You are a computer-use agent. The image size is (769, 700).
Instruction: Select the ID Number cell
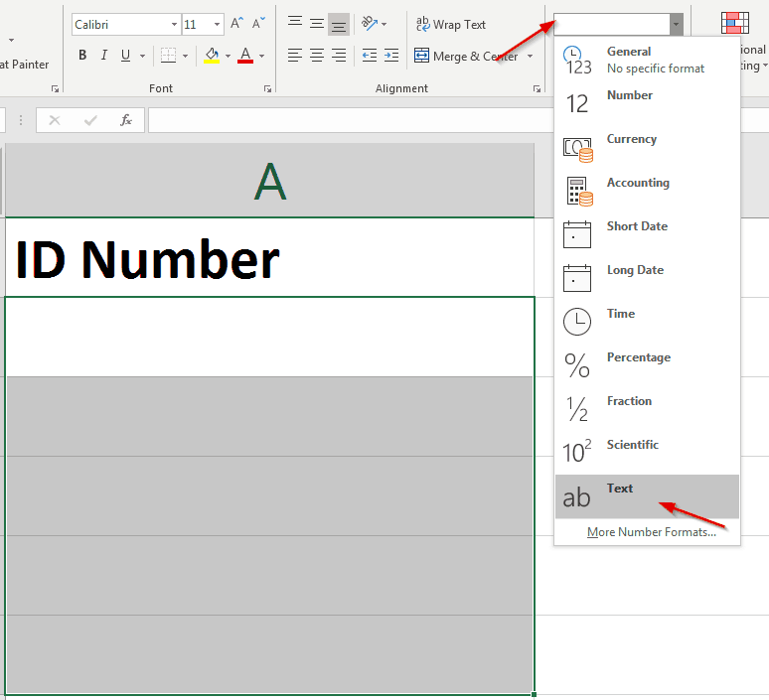pyautogui.click(x=269, y=257)
